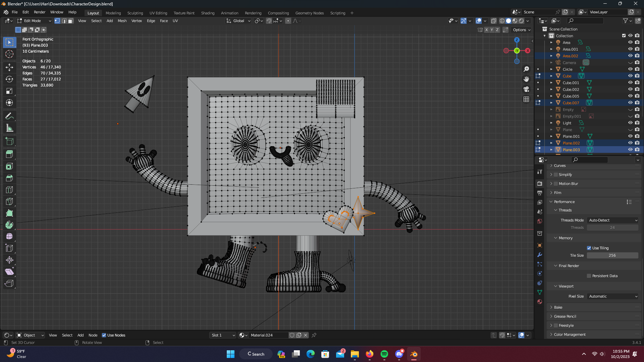Enable the Use Tiling checkbox

coord(589,248)
